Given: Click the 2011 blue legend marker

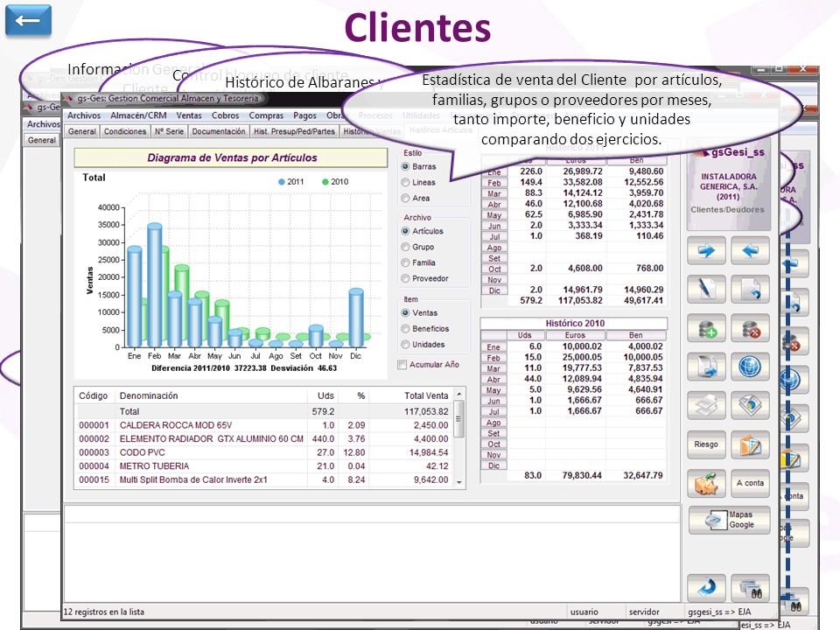Looking at the screenshot, I should (x=281, y=182).
